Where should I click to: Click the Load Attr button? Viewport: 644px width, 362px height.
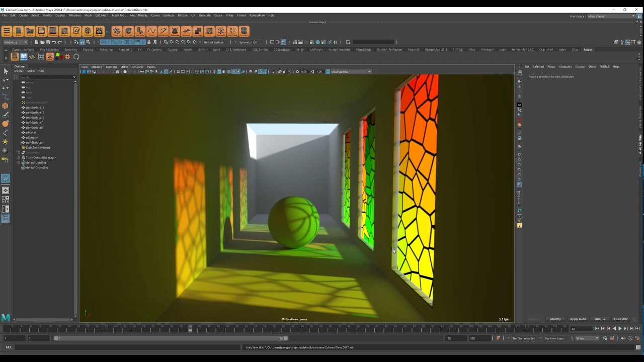tap(621, 319)
